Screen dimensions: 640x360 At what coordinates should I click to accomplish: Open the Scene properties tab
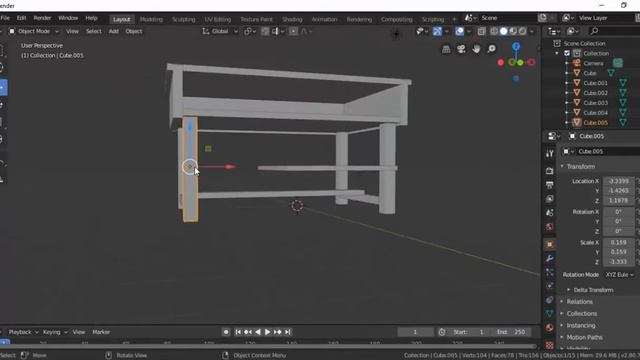(x=550, y=213)
